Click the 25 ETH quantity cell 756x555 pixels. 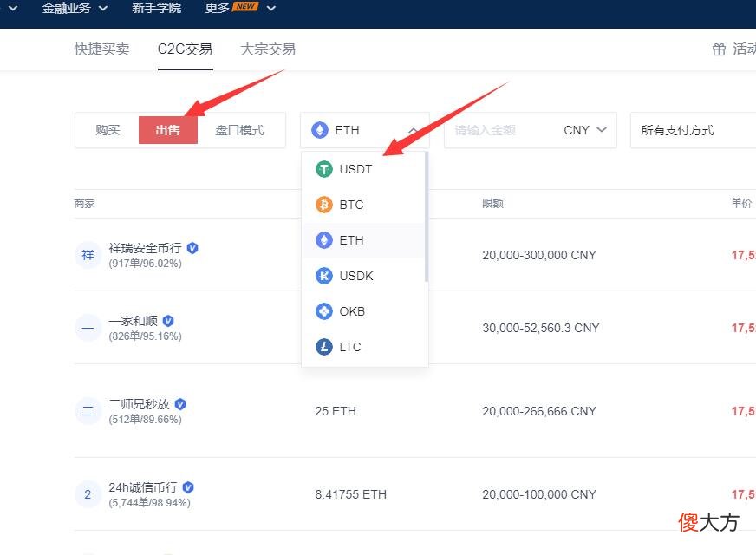click(x=336, y=411)
